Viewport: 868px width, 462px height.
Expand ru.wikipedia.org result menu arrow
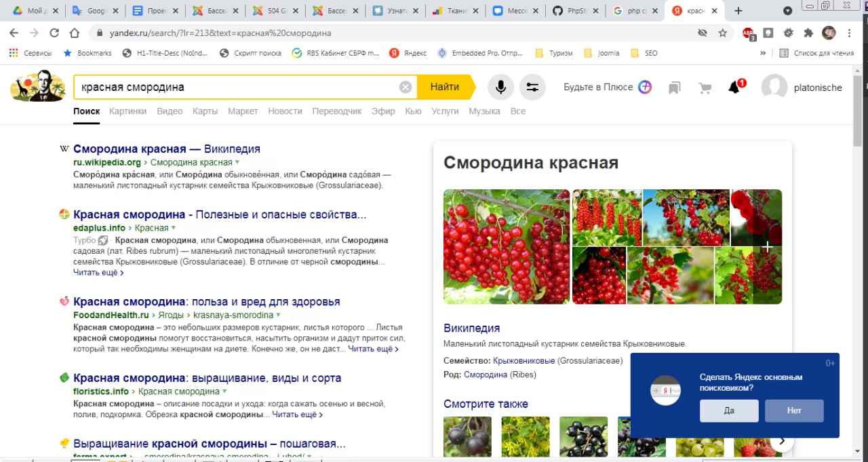(237, 163)
